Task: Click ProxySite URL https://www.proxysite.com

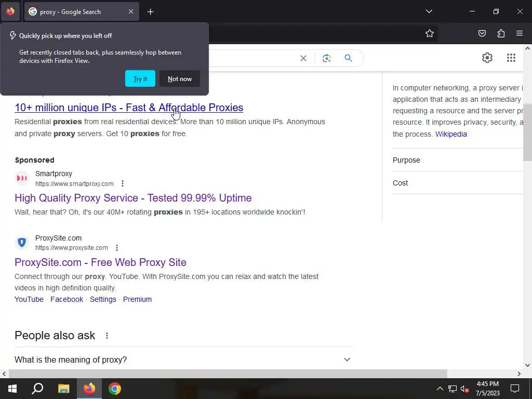Action: click(x=72, y=248)
